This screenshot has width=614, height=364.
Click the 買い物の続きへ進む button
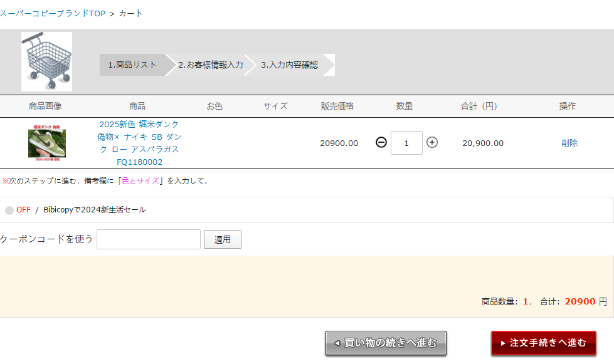point(386,343)
